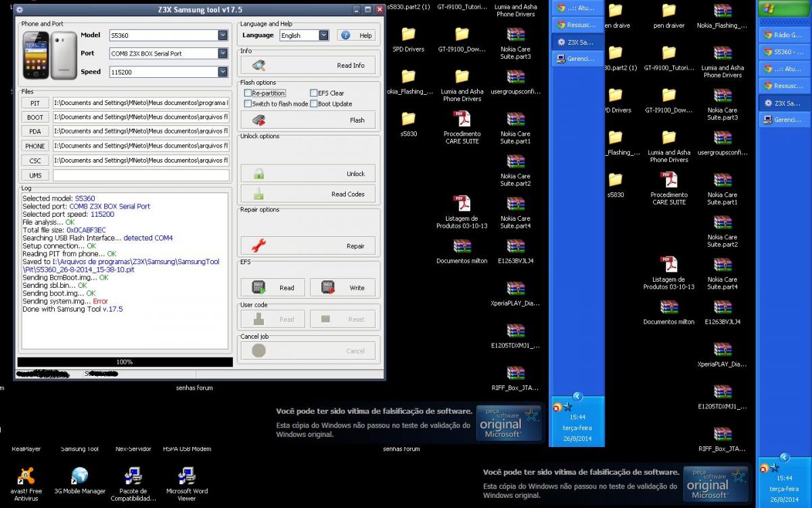Click the greyed-out User code Read button
This screenshot has width=812, height=508.
point(273,320)
